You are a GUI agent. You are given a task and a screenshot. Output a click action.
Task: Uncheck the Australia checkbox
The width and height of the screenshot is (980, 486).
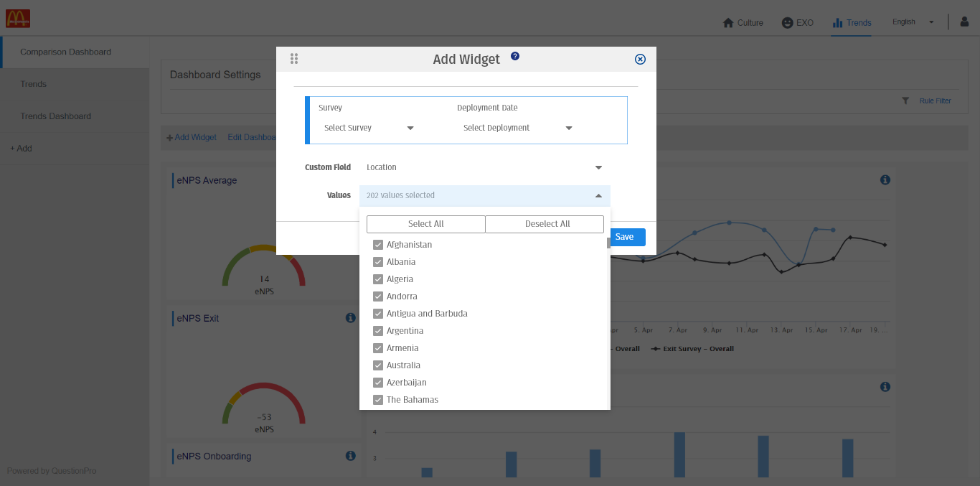click(378, 365)
